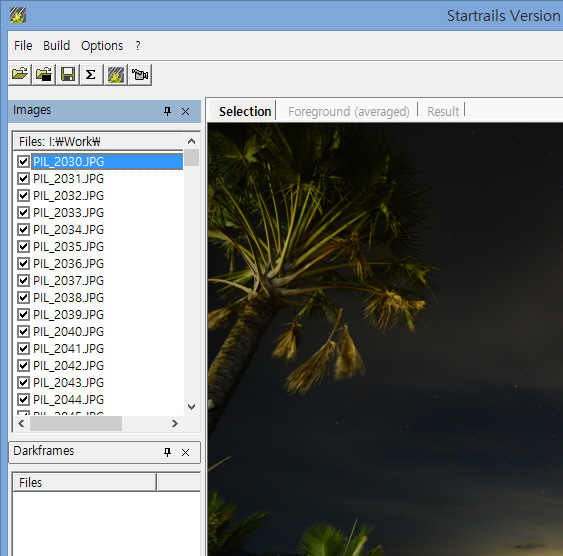Click the Sigma average images icon
Viewport: 563px width, 556px height.
pos(91,75)
